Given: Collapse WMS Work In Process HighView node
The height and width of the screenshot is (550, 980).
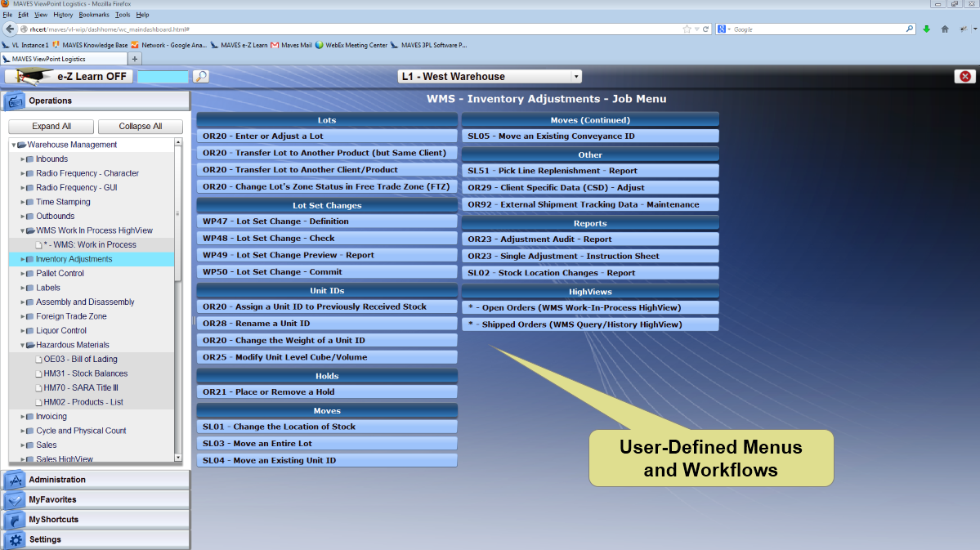Looking at the screenshot, I should [x=23, y=231].
